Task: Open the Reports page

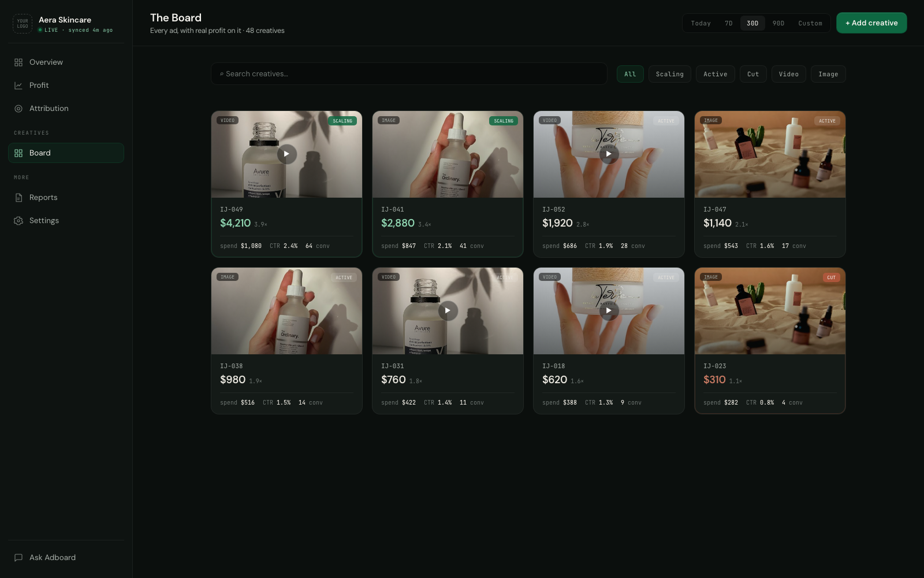Action: (x=66, y=198)
